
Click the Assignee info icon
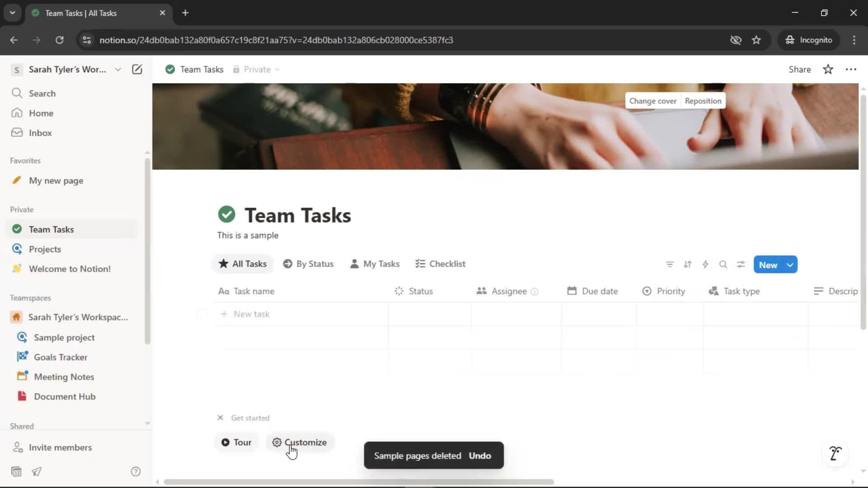[x=534, y=291]
